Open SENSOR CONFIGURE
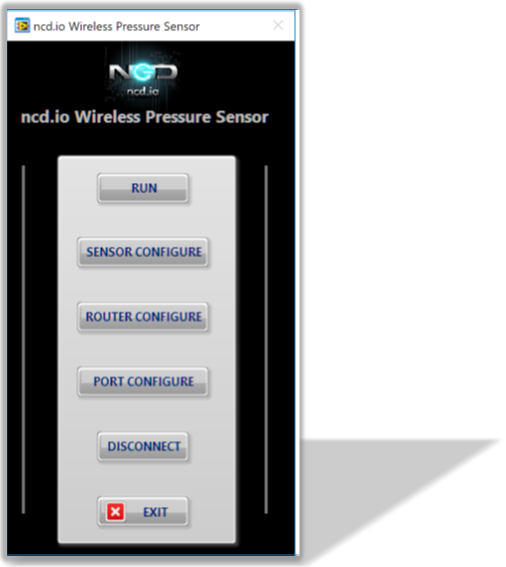This screenshot has height=567, width=506. pyautogui.click(x=143, y=252)
